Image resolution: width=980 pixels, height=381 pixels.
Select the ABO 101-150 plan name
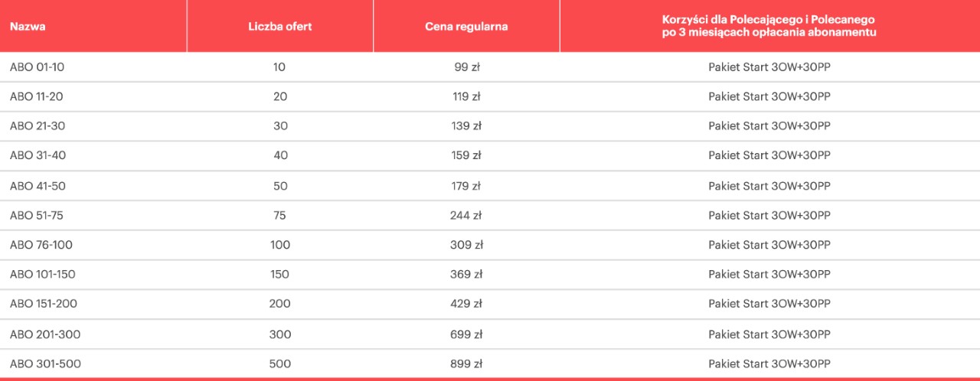pyautogui.click(x=43, y=274)
